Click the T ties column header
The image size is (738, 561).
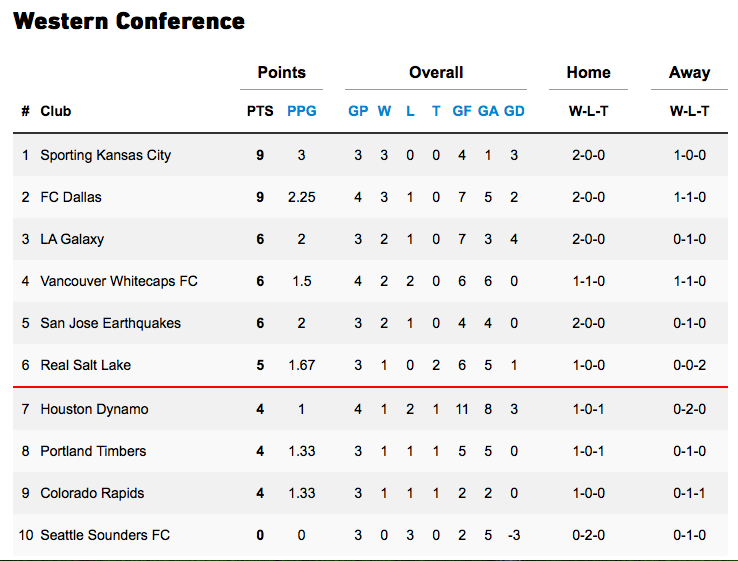(x=436, y=111)
